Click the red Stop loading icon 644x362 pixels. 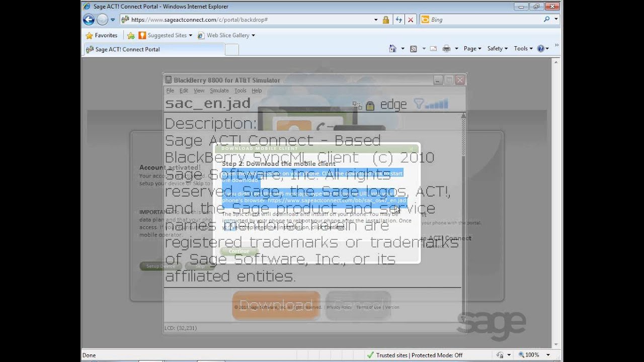(x=411, y=20)
